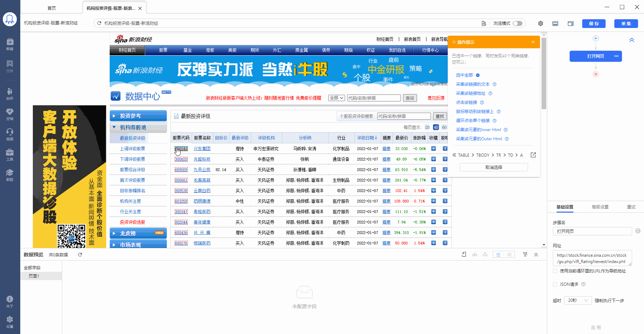Collapse the 操作提示 panel
Viewport: 644px width, 334px height.
(x=533, y=42)
